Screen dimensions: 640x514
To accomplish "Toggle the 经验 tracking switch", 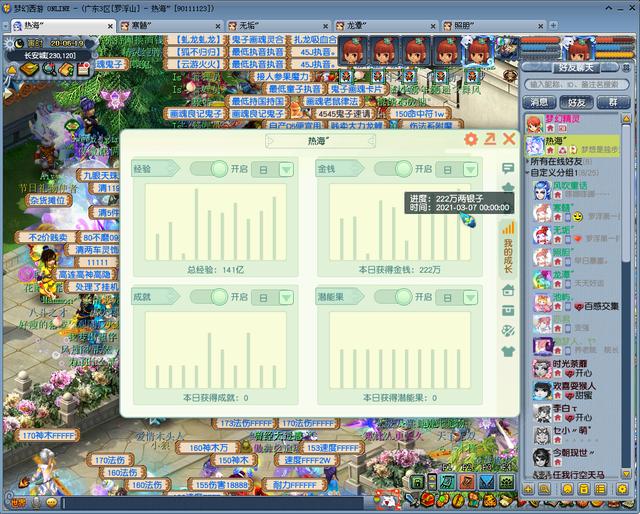I will click(209, 169).
